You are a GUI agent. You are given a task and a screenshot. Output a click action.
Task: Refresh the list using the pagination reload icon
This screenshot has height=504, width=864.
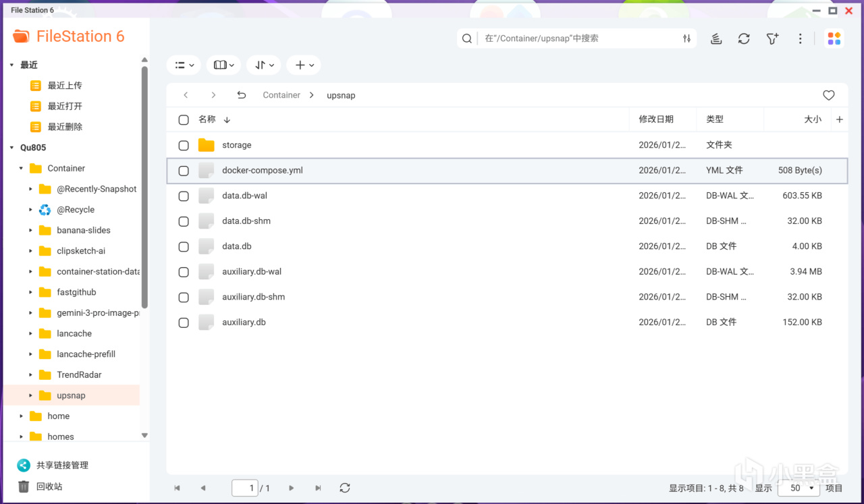click(x=345, y=488)
